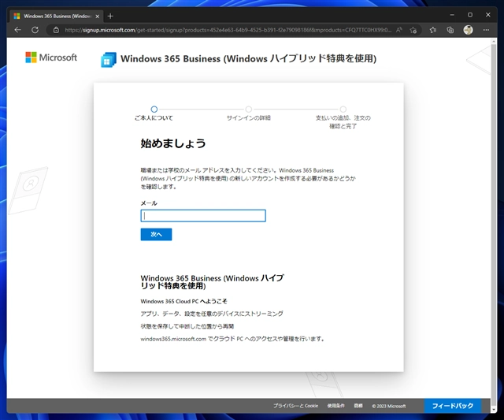Click the windows365.microsoft.com line of text
The width and height of the screenshot is (504, 420).
[x=232, y=339]
